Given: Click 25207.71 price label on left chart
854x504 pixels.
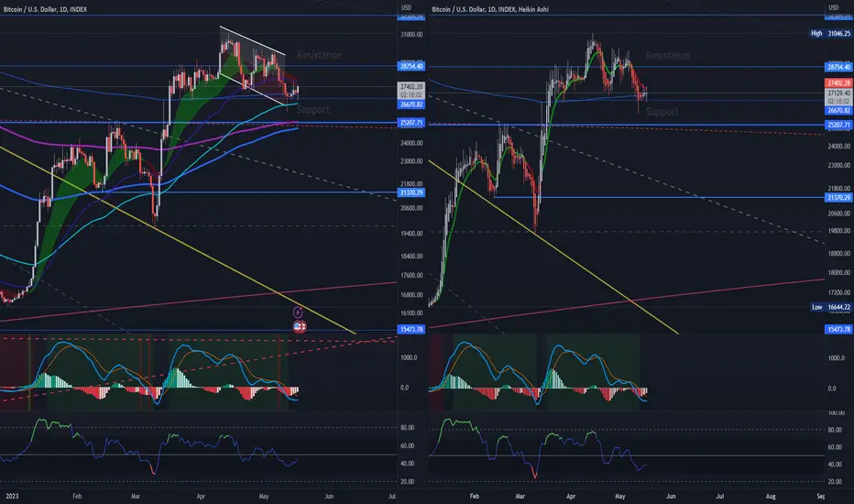Looking at the screenshot, I should tap(411, 123).
